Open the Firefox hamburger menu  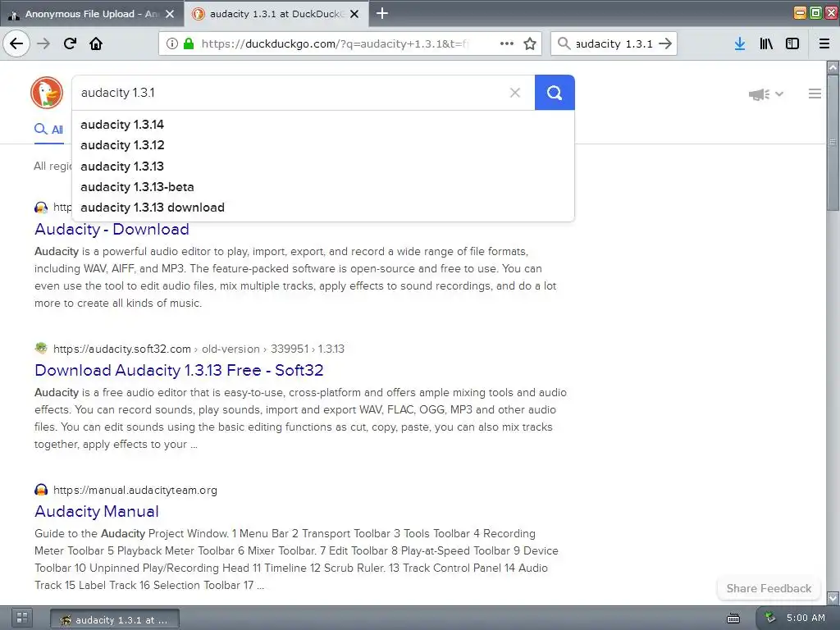click(x=824, y=43)
